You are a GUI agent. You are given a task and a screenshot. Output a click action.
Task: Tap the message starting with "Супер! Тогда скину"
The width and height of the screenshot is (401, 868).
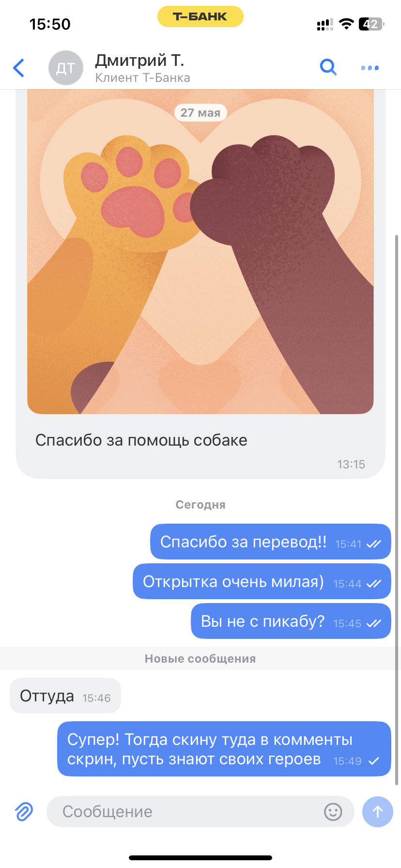click(224, 749)
